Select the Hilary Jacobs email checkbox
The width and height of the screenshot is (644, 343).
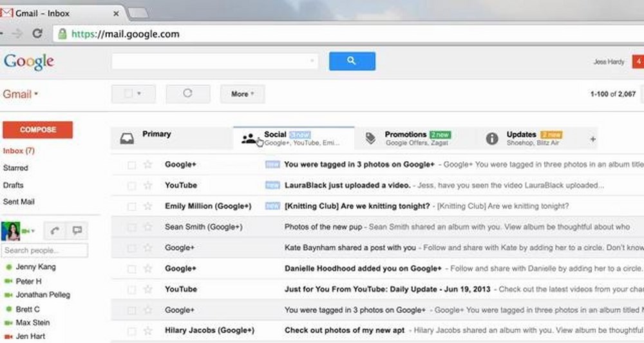point(131,331)
